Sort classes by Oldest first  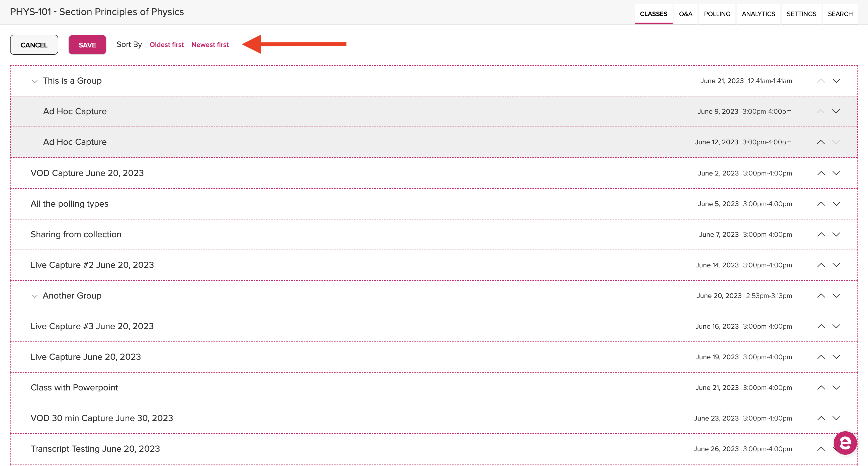point(166,44)
